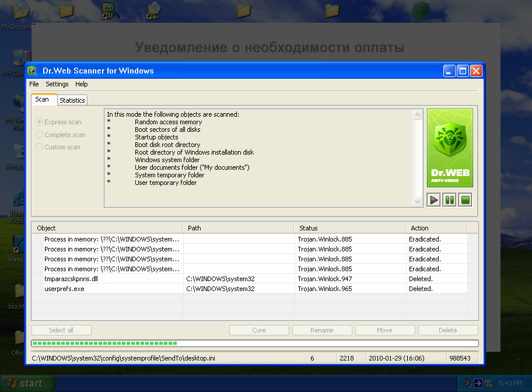Switch to the Scan tab
The height and width of the screenshot is (392, 532).
point(44,99)
